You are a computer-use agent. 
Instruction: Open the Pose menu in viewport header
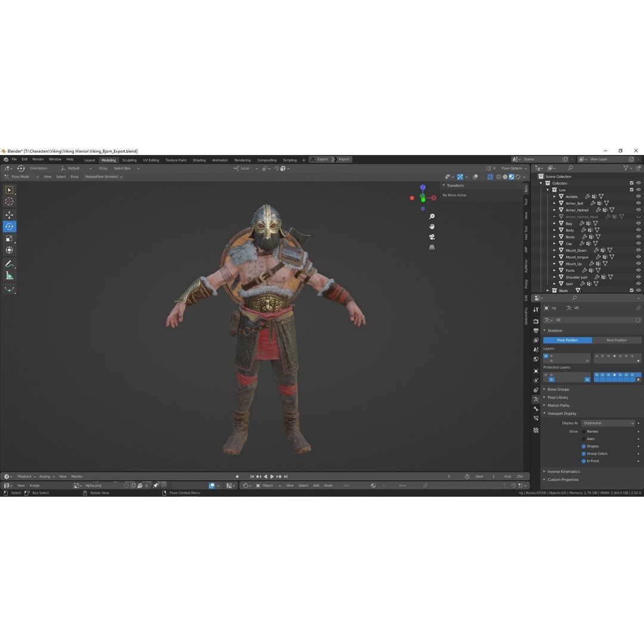[75, 177]
